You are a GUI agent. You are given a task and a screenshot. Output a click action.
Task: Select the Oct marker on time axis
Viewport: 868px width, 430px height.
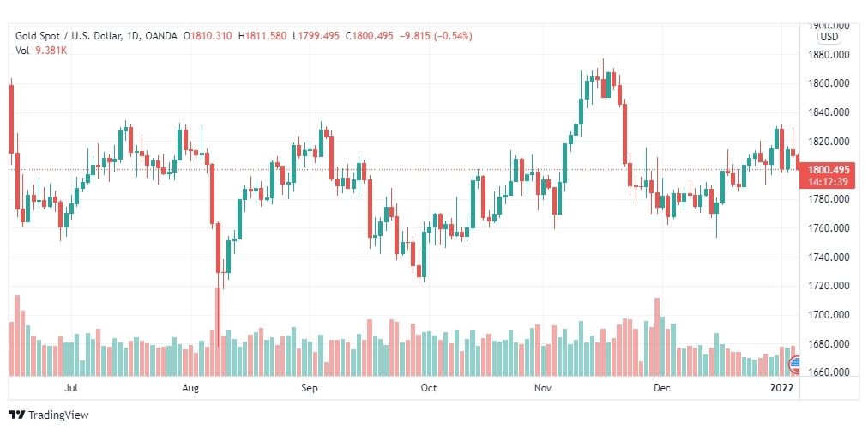coord(429,388)
